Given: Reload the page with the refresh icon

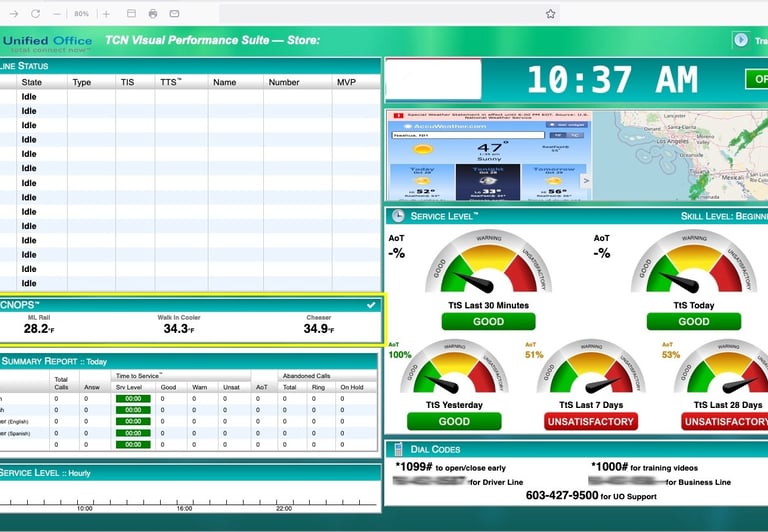Looking at the screenshot, I should (x=35, y=14).
